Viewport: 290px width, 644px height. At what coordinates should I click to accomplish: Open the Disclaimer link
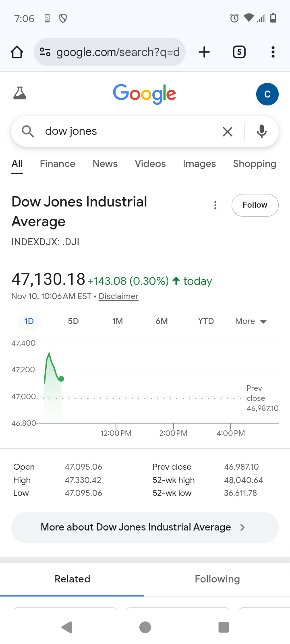(x=118, y=296)
